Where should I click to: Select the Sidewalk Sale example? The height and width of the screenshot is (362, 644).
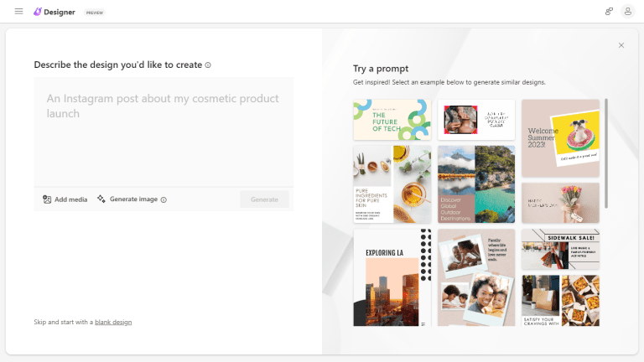tap(560, 249)
